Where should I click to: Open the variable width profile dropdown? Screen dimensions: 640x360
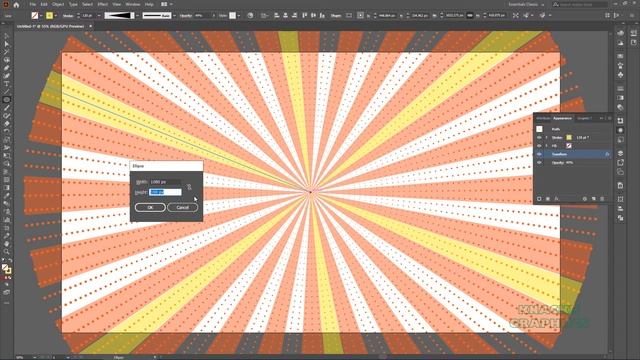138,16
